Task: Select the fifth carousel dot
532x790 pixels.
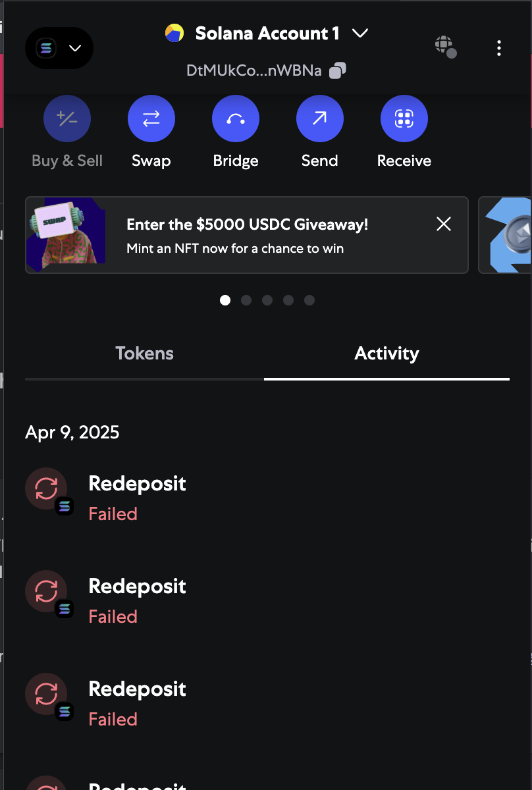Action: (x=309, y=300)
